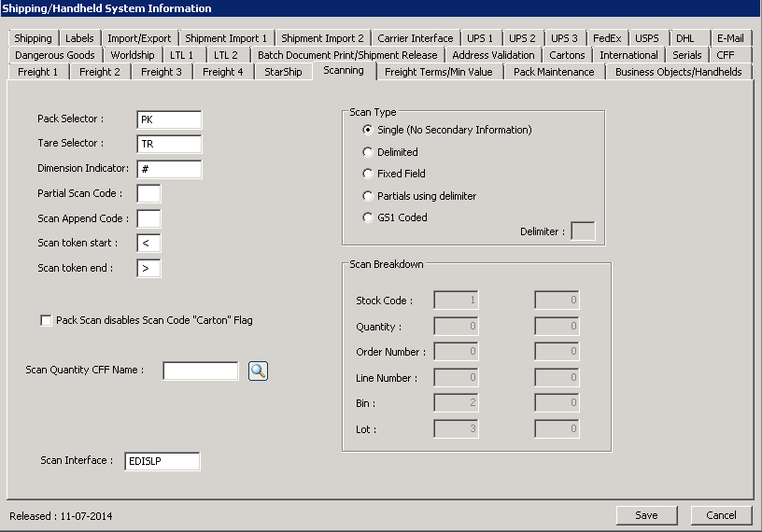Viewport: 762px width, 532px height.
Task: Go to the Pack Maintenance tab
Action: pyautogui.click(x=553, y=72)
